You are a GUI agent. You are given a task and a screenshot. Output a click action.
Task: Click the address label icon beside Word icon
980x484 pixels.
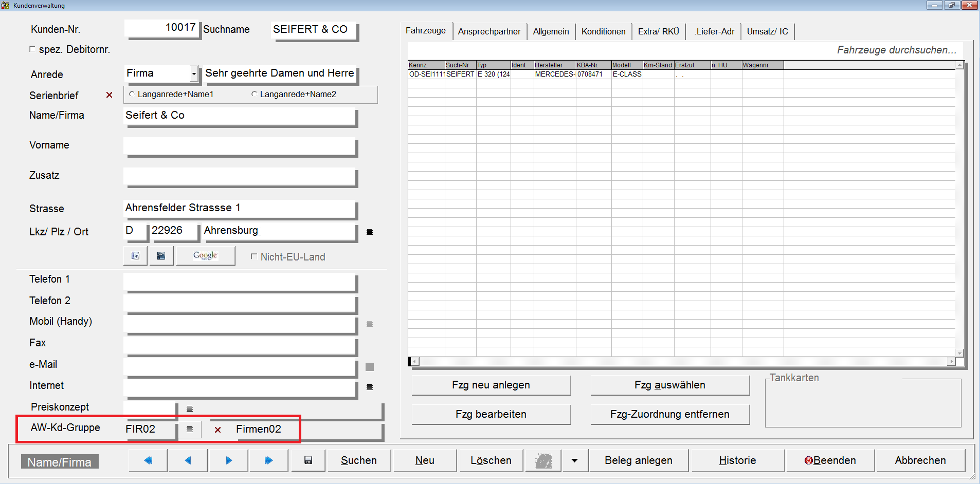pyautogui.click(x=161, y=256)
